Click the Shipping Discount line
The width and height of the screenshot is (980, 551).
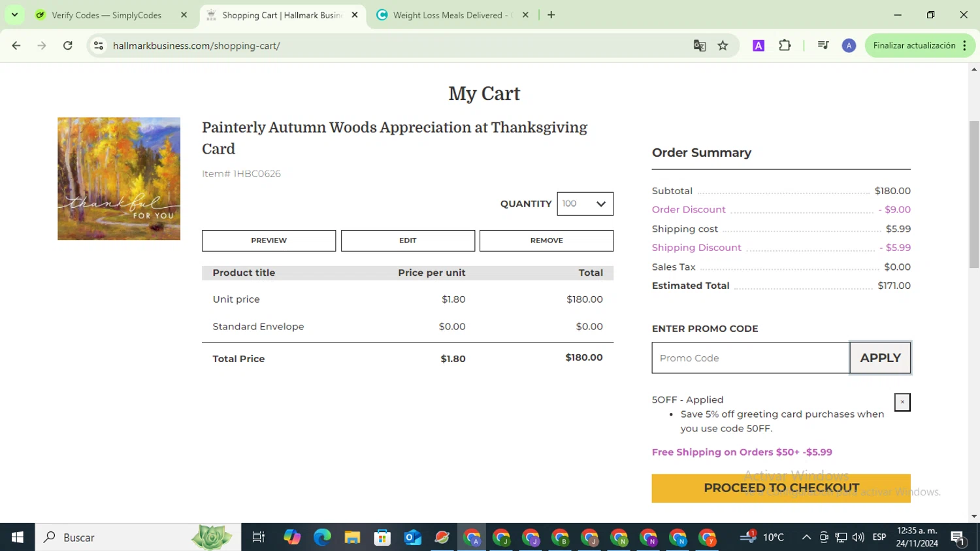[781, 248]
